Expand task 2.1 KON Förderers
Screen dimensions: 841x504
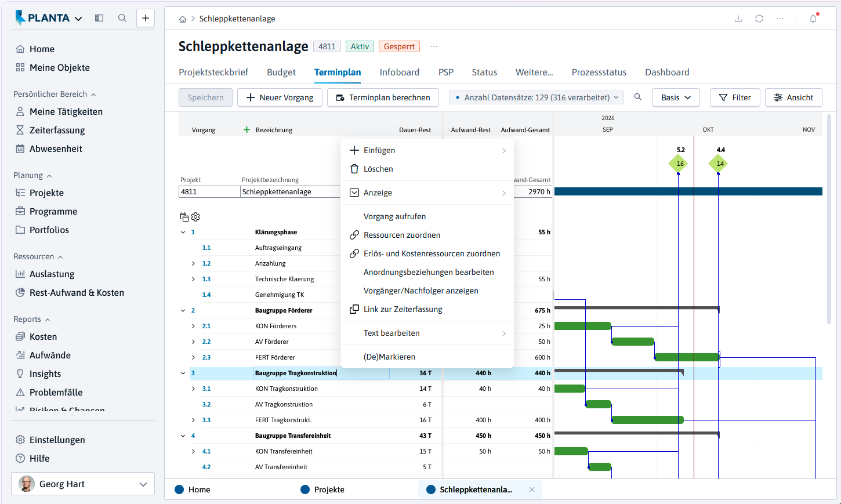(x=193, y=326)
